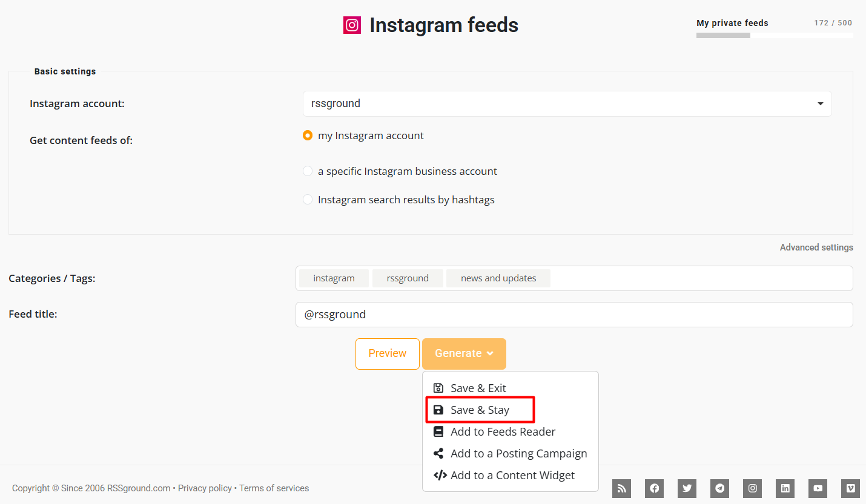The width and height of the screenshot is (866, 504).
Task: Open the Privacy policy link
Action: coord(205,488)
